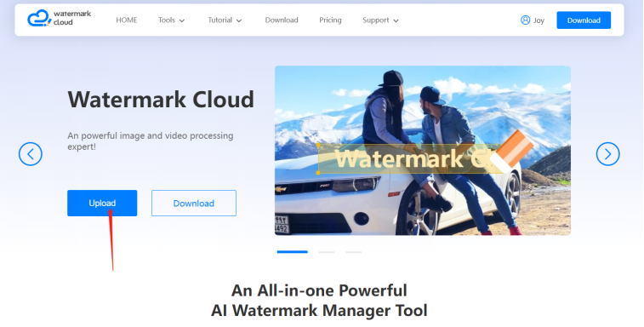The image size is (644, 327).
Task: Open the Pricing page from navbar
Action: pyautogui.click(x=330, y=20)
